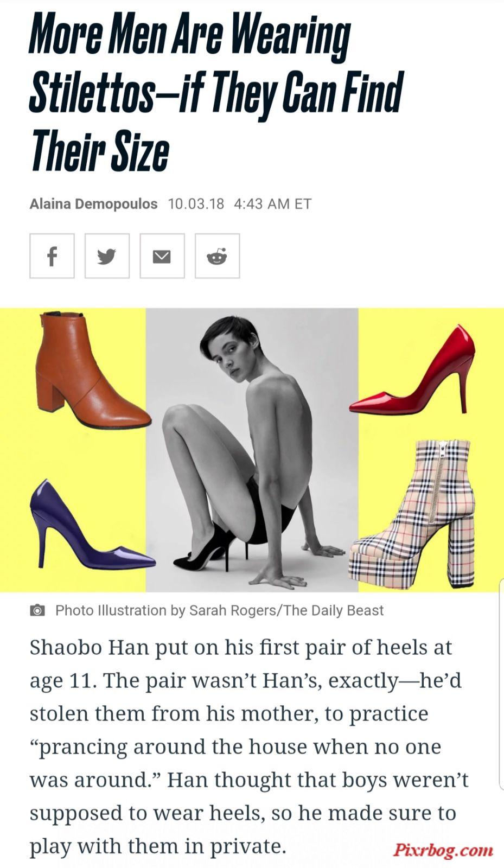Click the Sarah Rogers photo illustration credit

coord(219,610)
